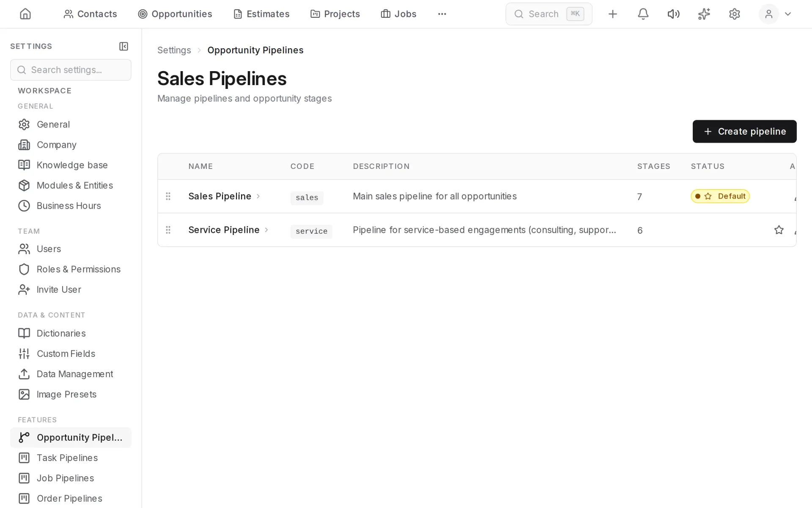Go back to Settings breadcrumb

point(174,50)
